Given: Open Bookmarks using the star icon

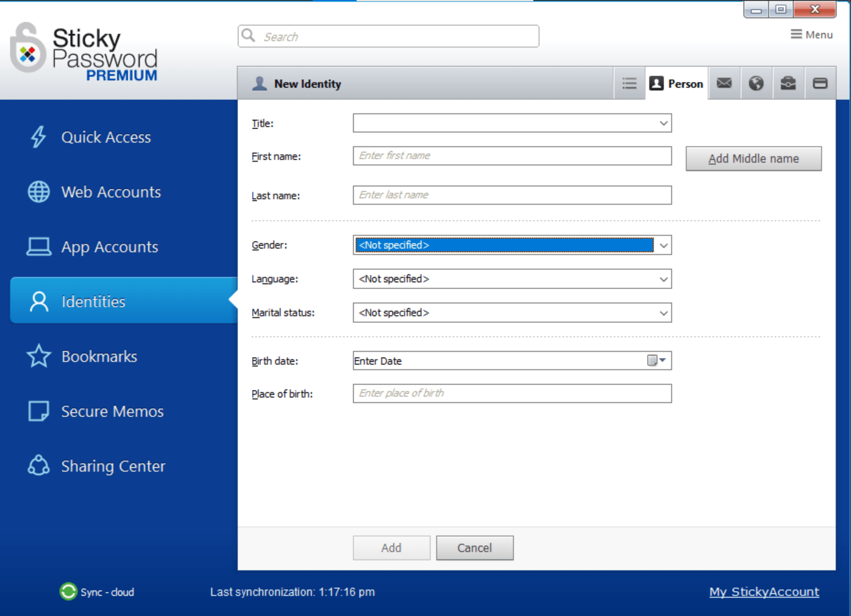Looking at the screenshot, I should [38, 356].
